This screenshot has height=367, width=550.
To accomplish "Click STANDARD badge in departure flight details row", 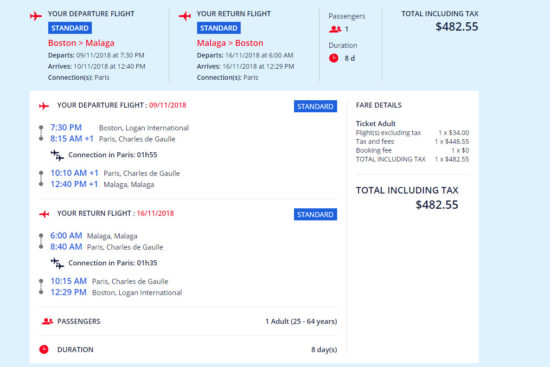I will coord(315,106).
